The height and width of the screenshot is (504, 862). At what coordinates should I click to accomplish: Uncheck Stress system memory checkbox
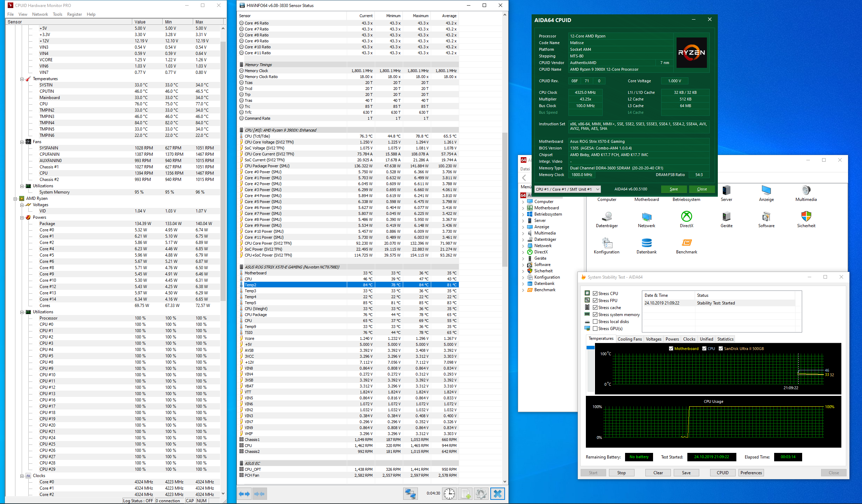coord(595,314)
